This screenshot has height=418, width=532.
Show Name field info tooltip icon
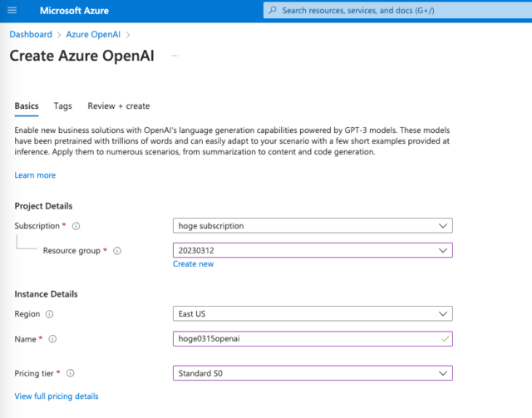(x=52, y=339)
